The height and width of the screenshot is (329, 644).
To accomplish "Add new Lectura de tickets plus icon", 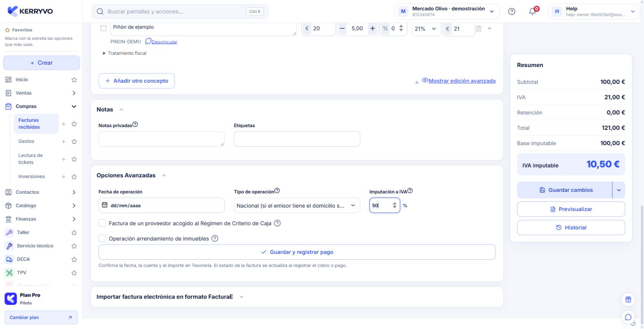I will coord(64,159).
